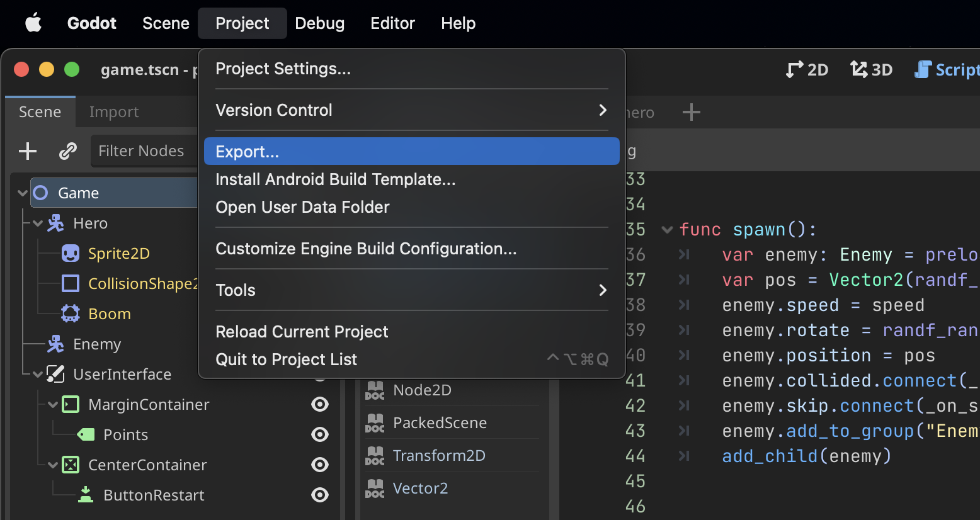Collapse the Game root node
The width and height of the screenshot is (980, 520).
23,193
